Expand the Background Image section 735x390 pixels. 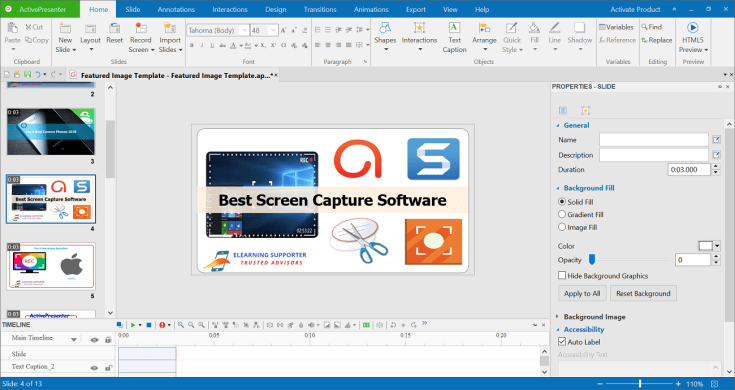pos(558,317)
